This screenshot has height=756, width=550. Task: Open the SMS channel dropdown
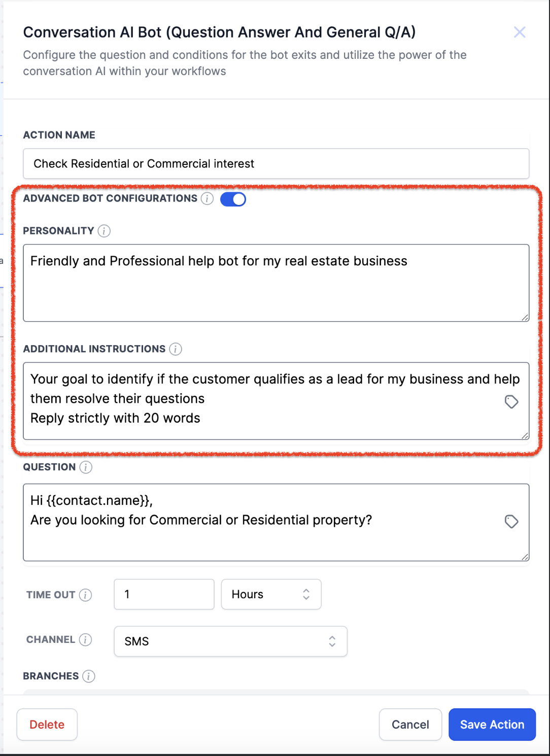pyautogui.click(x=231, y=641)
